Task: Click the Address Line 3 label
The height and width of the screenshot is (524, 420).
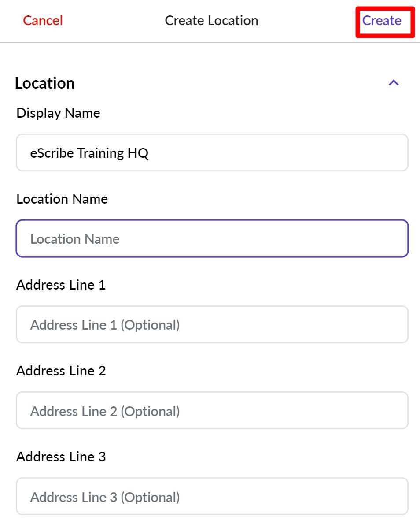Action: [x=61, y=457]
